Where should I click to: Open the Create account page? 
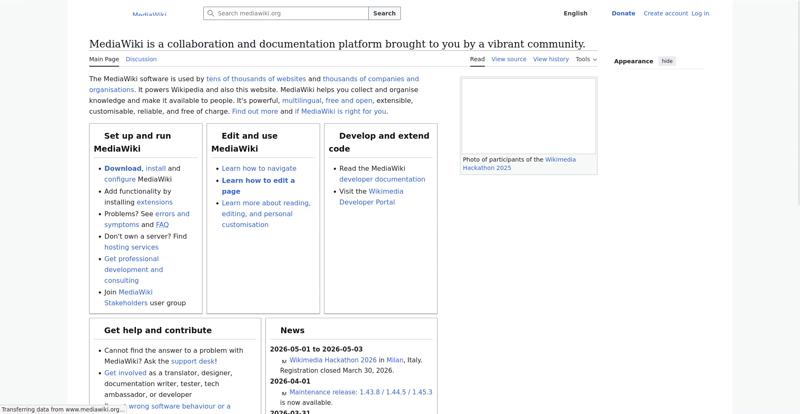point(665,14)
